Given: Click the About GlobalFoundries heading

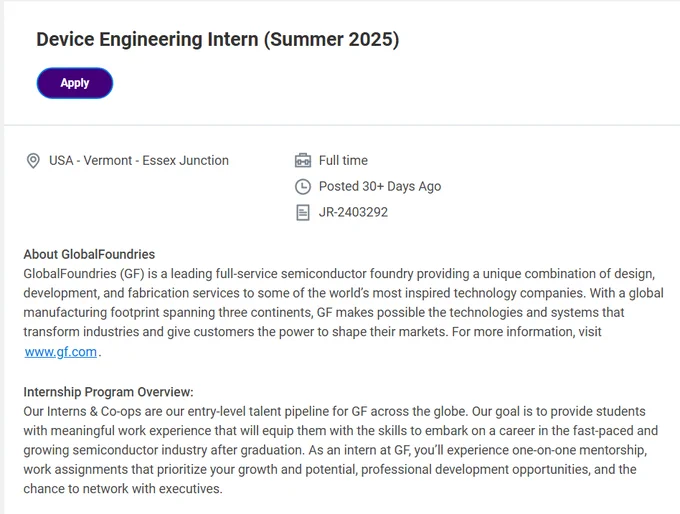Looking at the screenshot, I should 89,254.
